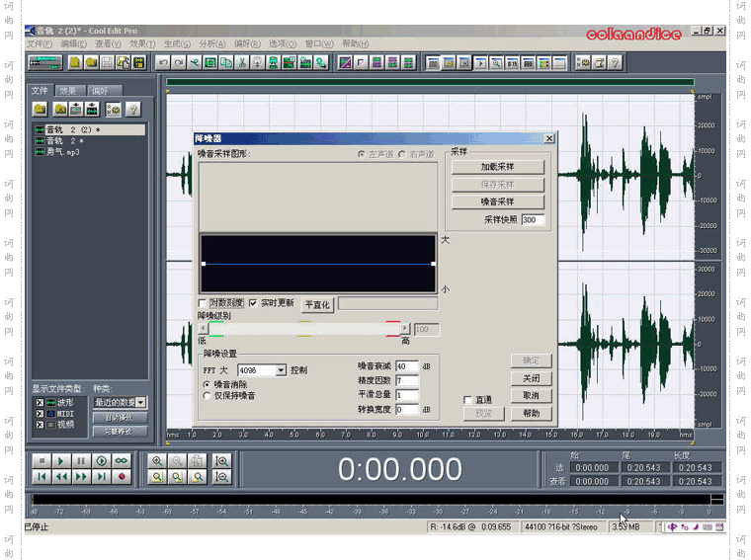
Task: Click the time format 0:15 toolbar icon
Action: tap(512, 62)
